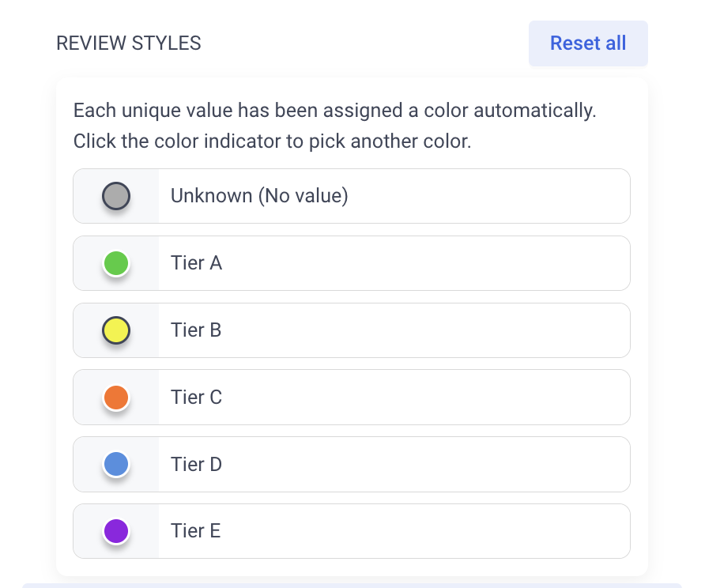Change the orange Tier C color indicator
705x588 pixels.
(x=116, y=398)
